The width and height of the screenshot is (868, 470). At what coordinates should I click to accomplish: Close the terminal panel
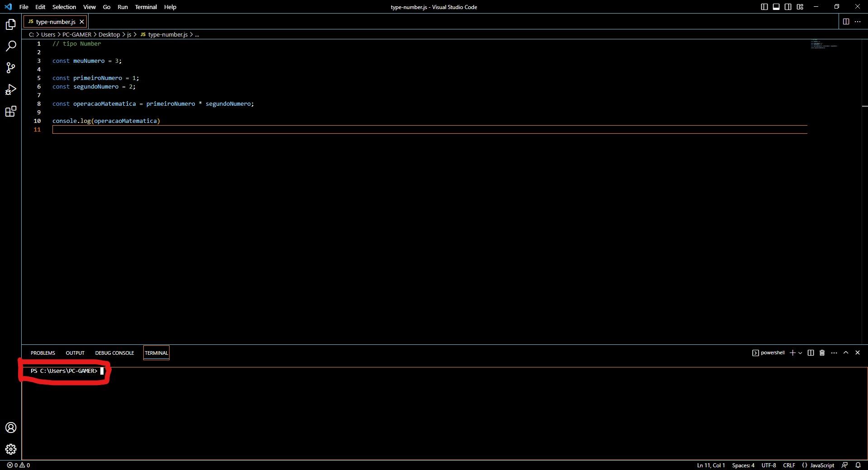coord(858,353)
